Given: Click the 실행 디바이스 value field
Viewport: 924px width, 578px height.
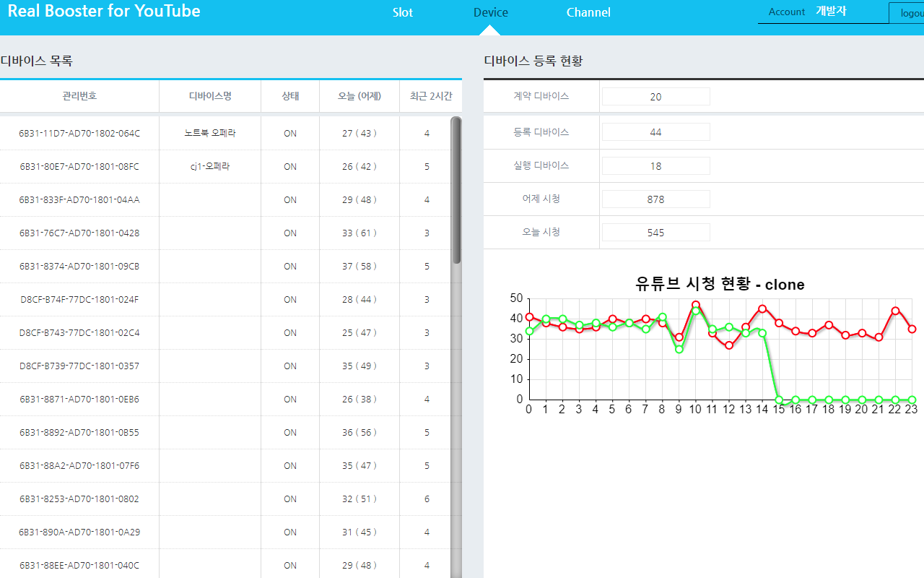Looking at the screenshot, I should point(656,166).
